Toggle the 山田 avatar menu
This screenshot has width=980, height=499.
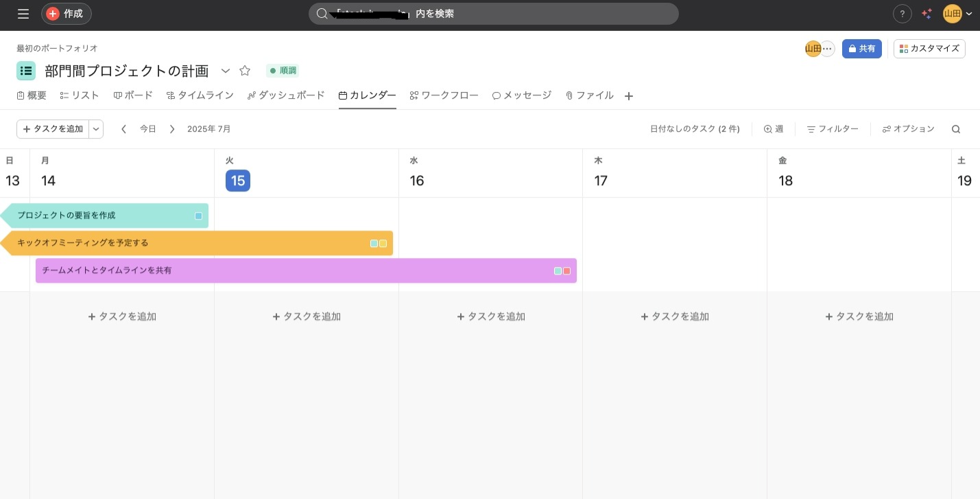[x=953, y=14]
